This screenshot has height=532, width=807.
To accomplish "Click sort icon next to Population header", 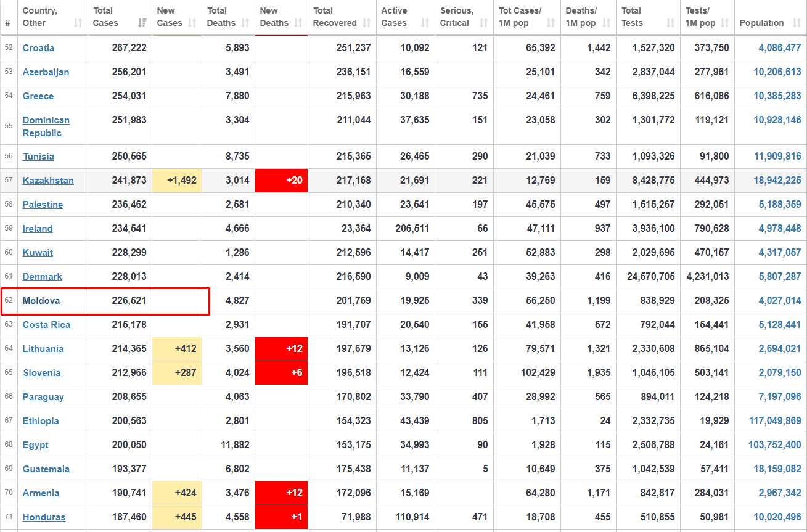I will point(795,23).
